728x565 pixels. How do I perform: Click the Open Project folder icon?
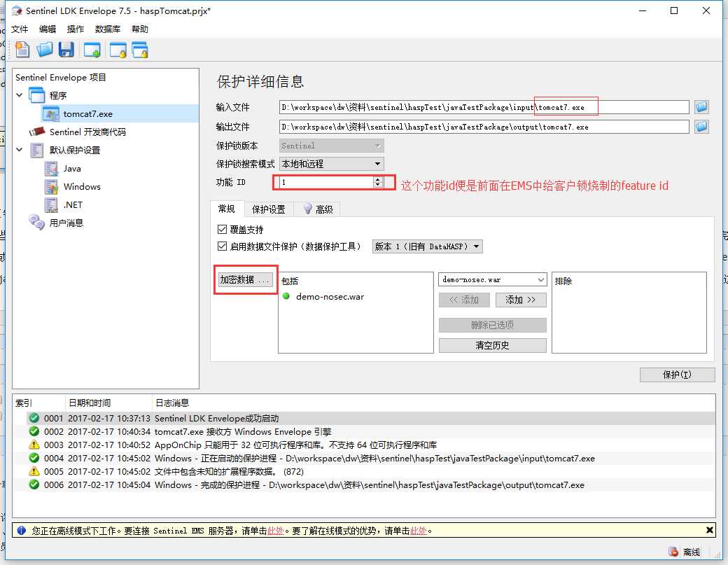[x=45, y=49]
